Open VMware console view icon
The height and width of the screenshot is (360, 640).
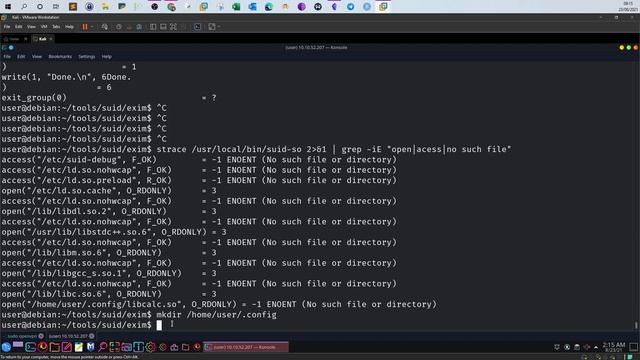click(x=198, y=27)
